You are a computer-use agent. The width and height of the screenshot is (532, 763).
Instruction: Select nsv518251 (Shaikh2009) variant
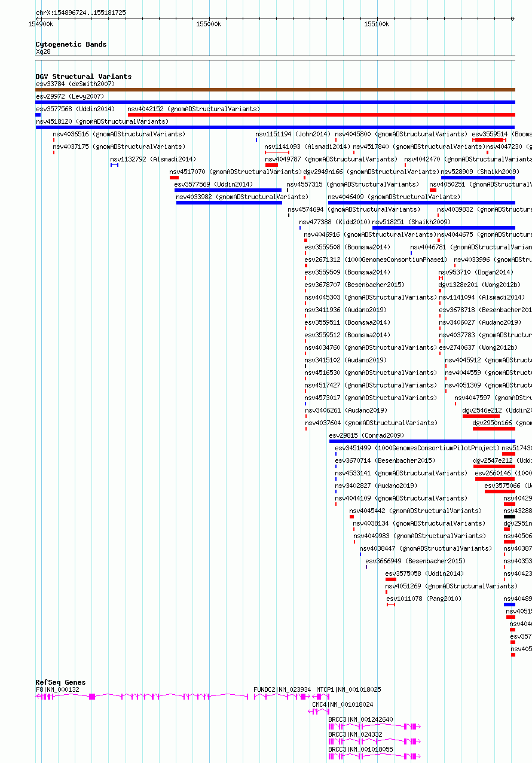pos(411,222)
